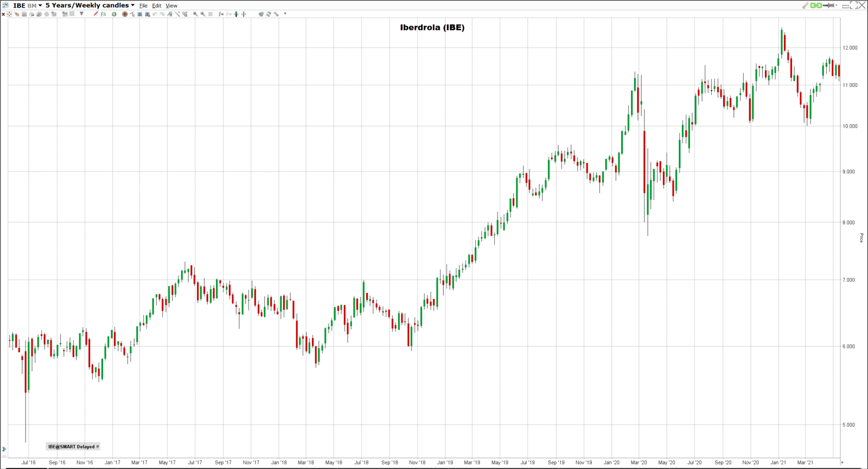
Task: Open the View menu
Action: coord(171,5)
